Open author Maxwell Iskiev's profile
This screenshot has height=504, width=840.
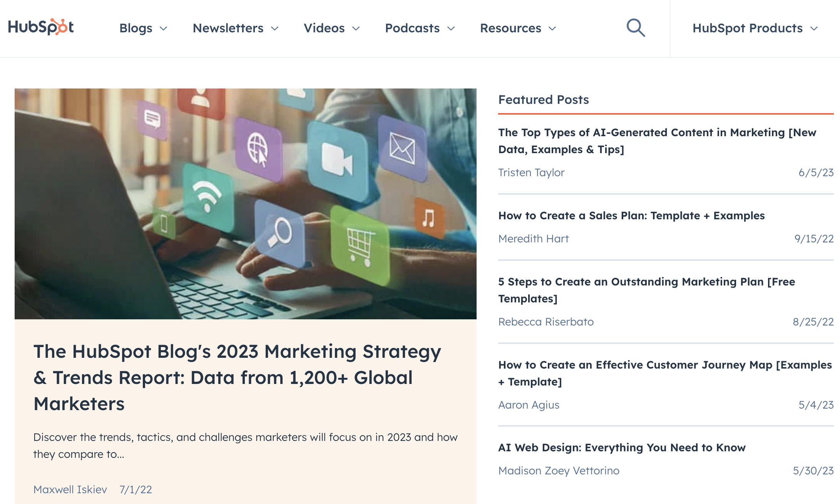70,489
